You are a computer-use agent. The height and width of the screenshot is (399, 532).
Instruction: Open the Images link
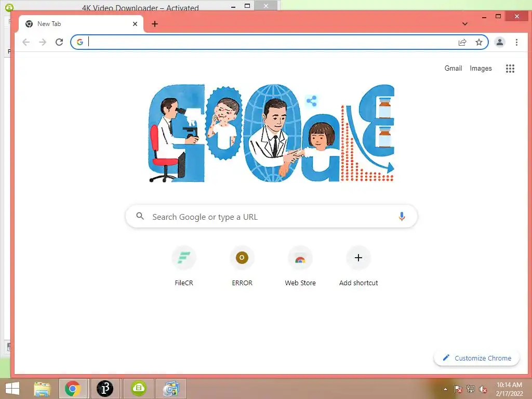[481, 68]
